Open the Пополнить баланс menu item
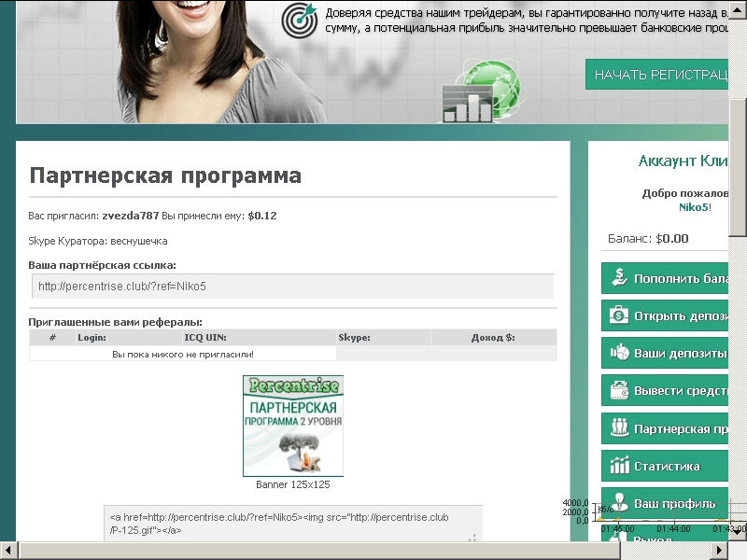The image size is (747, 560). (665, 278)
